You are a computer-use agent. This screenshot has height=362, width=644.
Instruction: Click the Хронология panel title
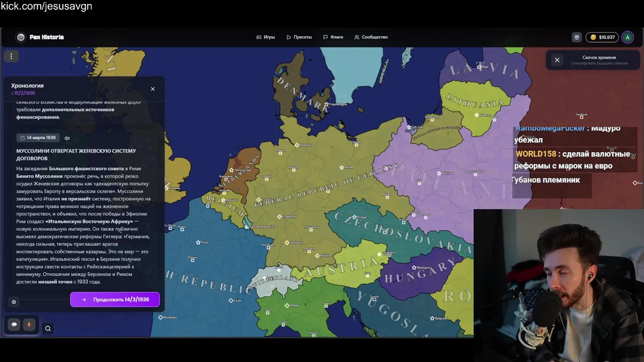27,85
